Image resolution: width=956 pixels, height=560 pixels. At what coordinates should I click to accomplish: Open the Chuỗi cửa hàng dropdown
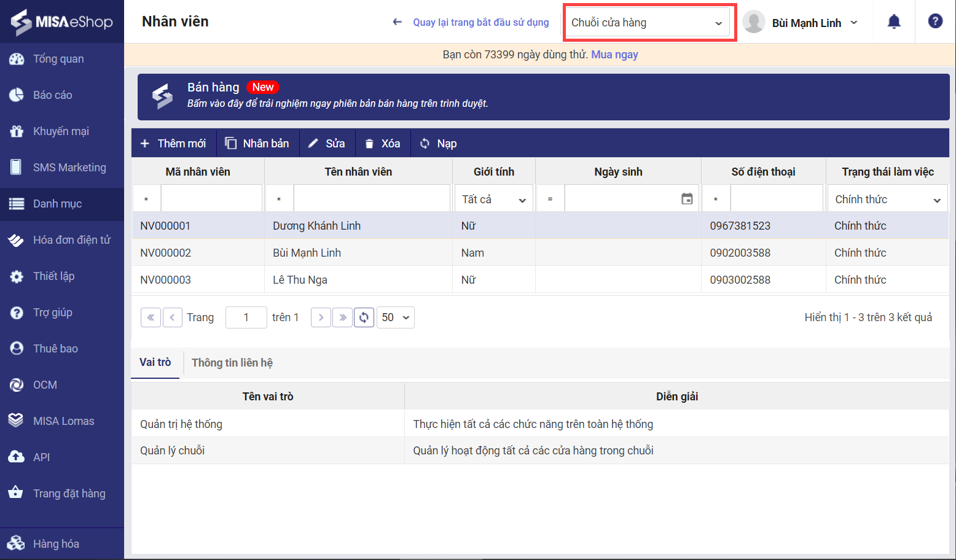tap(647, 23)
